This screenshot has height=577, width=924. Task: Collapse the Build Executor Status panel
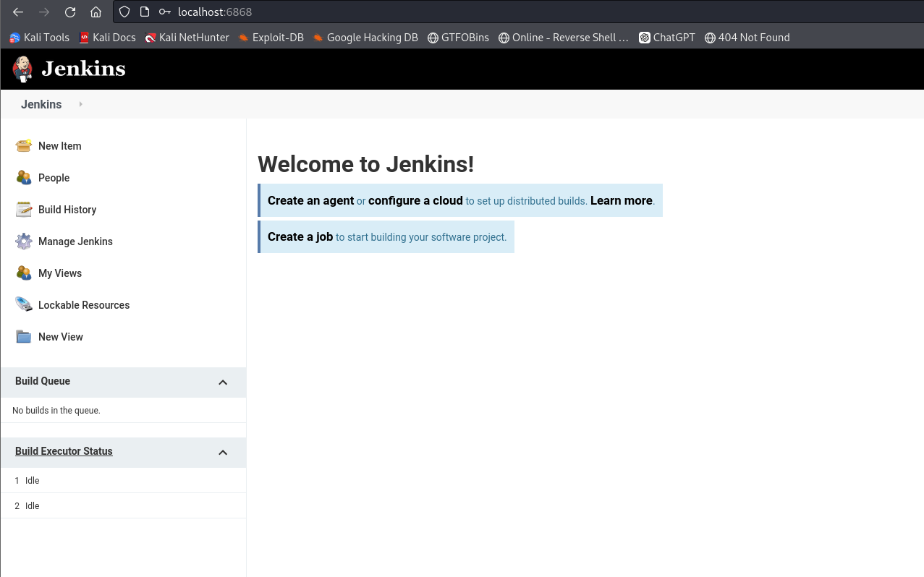coord(223,453)
